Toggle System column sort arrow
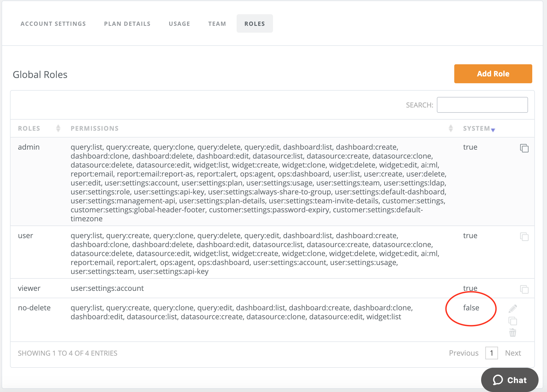Viewport: 547px width, 392px height. click(x=493, y=130)
